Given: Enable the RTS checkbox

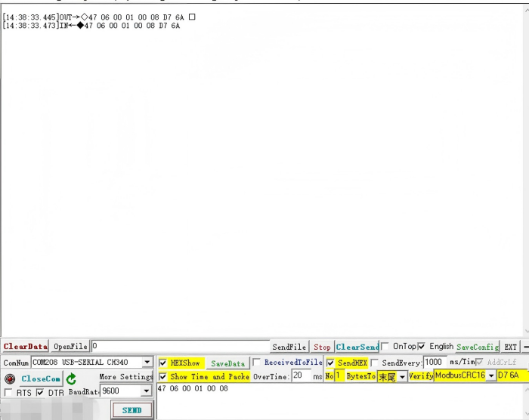Looking at the screenshot, I should (x=9, y=392).
